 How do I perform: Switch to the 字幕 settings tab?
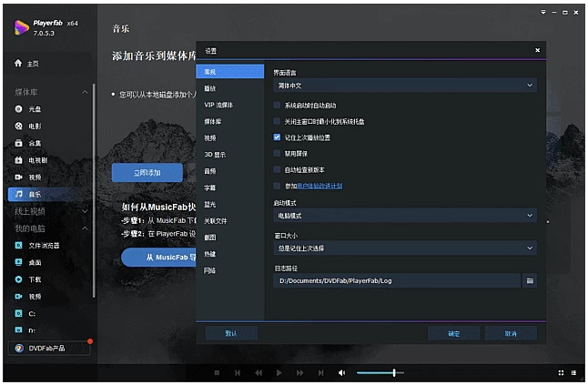coord(210,187)
